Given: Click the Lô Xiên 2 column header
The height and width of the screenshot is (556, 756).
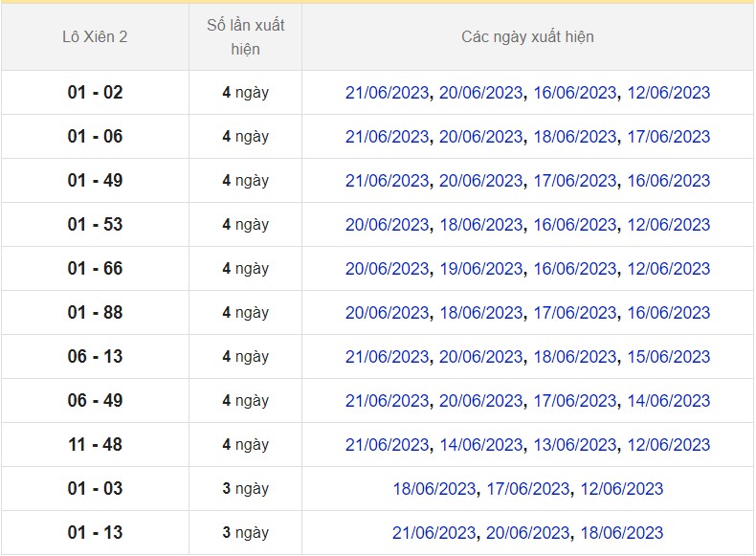Looking at the screenshot, I should 95,37.
